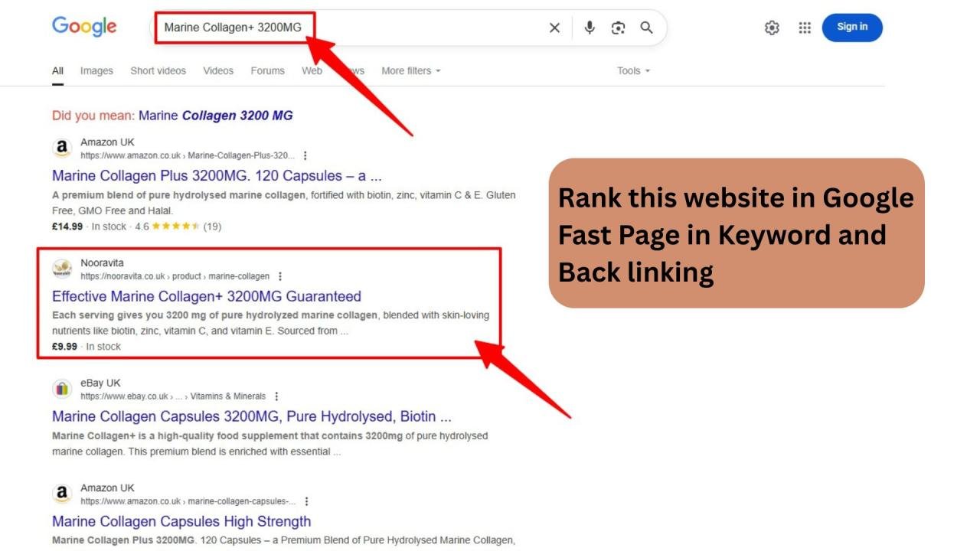Switch to the Videos tab

tap(218, 71)
